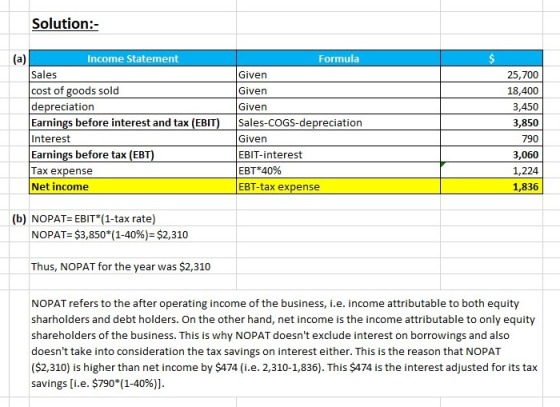This screenshot has height=407, width=560.
Task: Select the '(a)' part label
Action: (x=19, y=59)
